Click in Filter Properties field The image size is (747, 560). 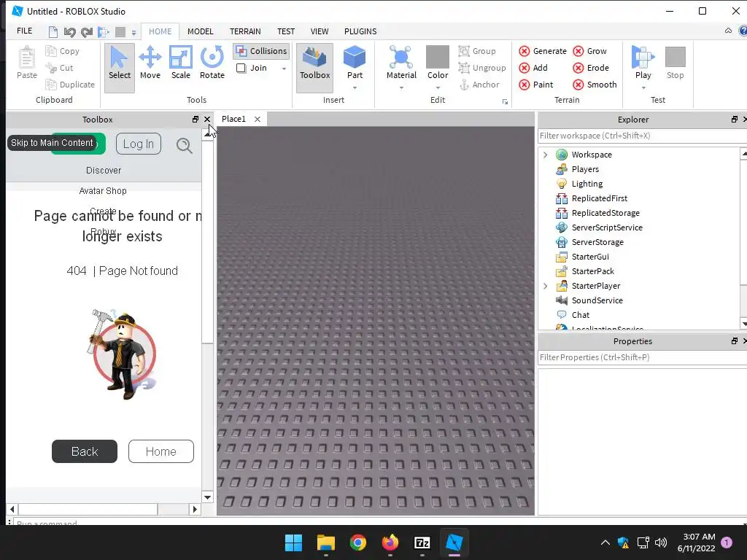pyautogui.click(x=642, y=357)
